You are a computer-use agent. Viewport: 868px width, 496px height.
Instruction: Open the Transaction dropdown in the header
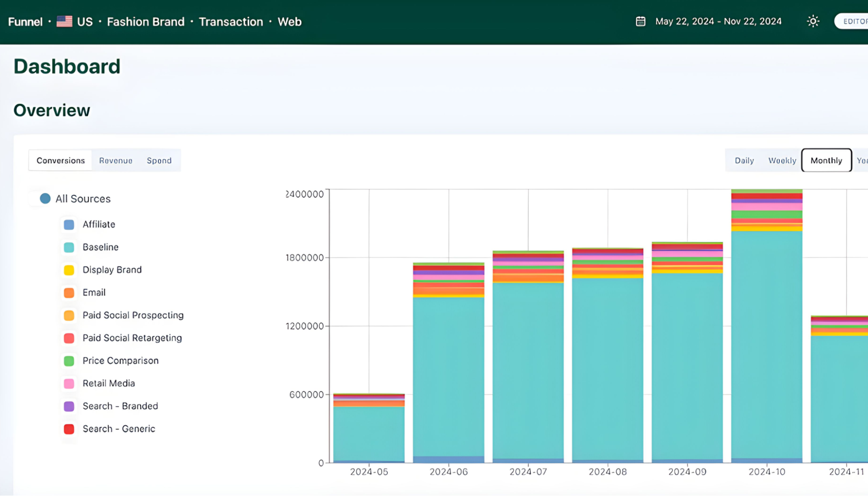(231, 21)
